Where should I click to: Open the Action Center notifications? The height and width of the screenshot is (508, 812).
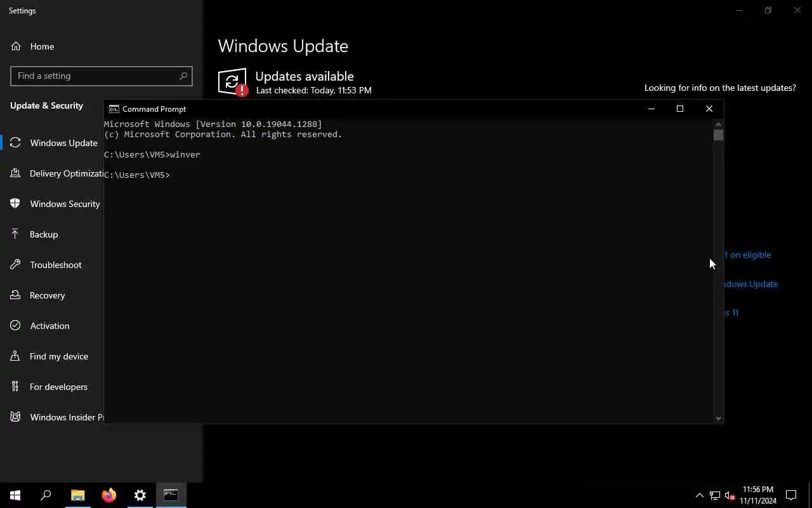(x=791, y=495)
